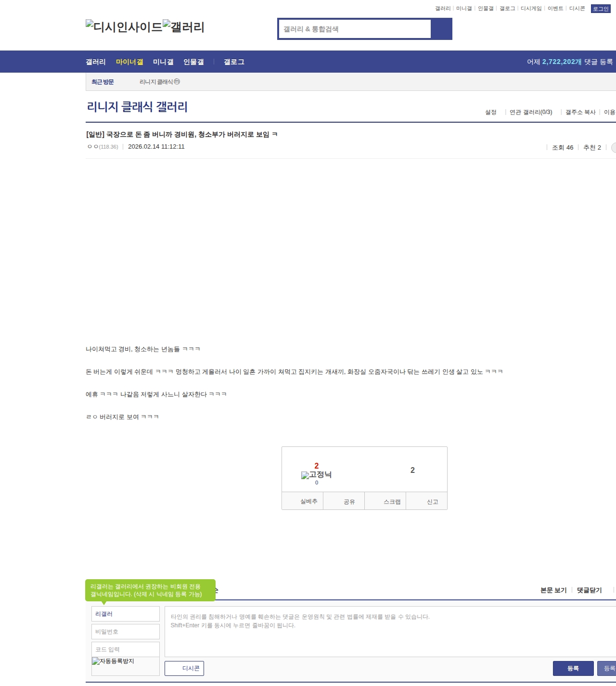This screenshot has height=686, width=616.
Task: Click the 공유 share button
Action: point(344,501)
